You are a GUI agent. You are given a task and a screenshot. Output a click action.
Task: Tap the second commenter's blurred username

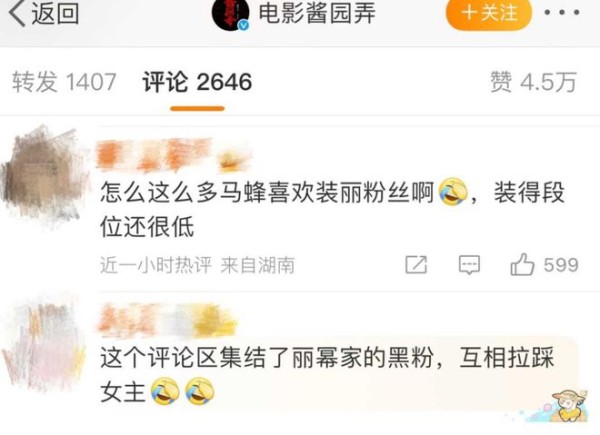[166, 321]
